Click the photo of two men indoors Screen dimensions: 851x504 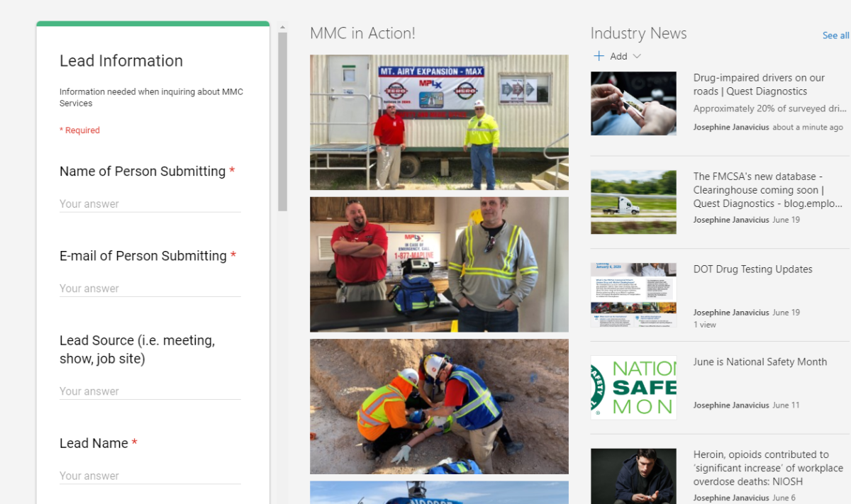pyautogui.click(x=439, y=264)
